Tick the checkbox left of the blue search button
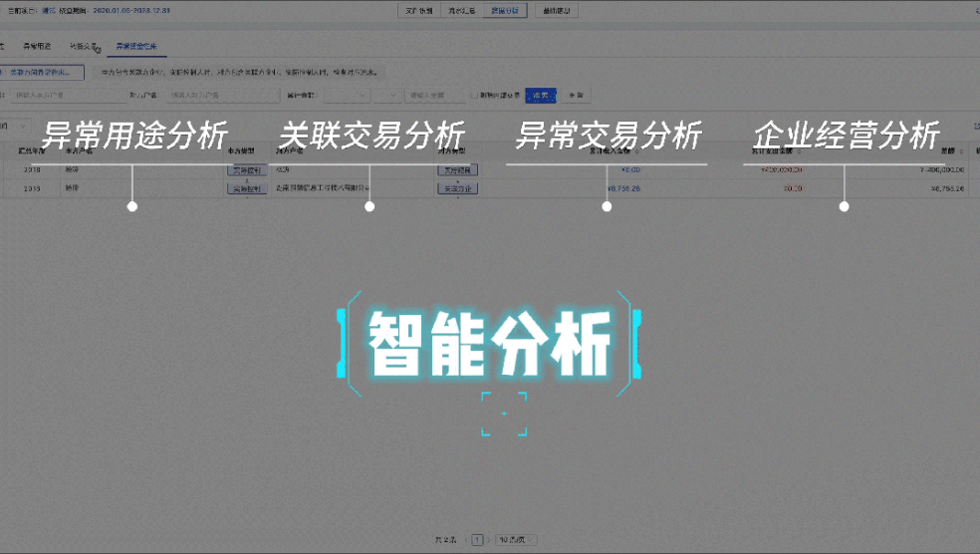 [474, 96]
